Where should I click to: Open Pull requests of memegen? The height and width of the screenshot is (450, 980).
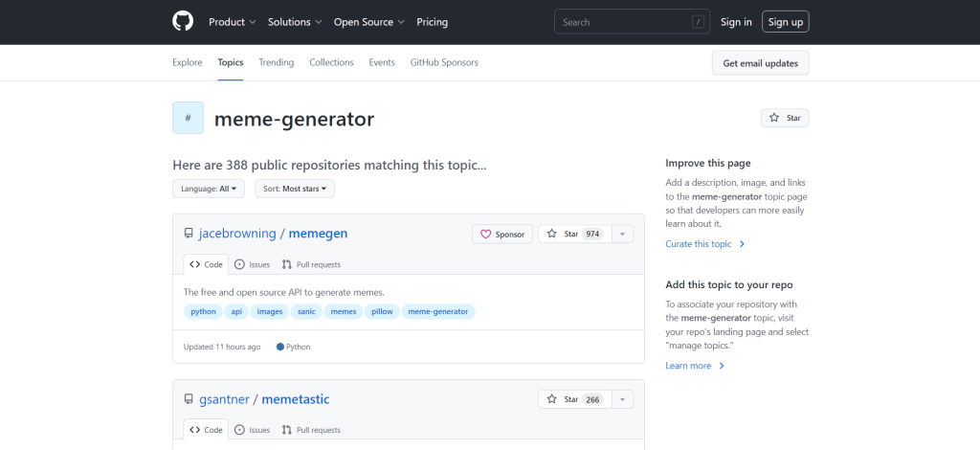coord(311,264)
